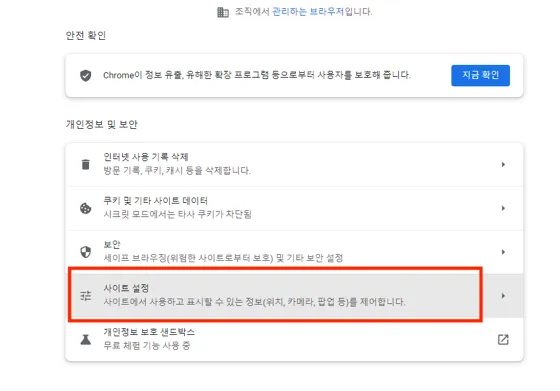Click description starting 사이트에서 사용하고 표시할 수 있는 정보
The height and width of the screenshot is (391, 560).
(255, 302)
